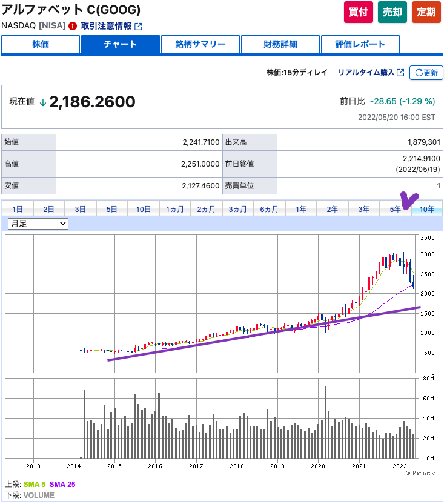Click the 出来高 value 1,879,301
Image resolution: width=447 pixels, height=504 pixels.
(424, 142)
